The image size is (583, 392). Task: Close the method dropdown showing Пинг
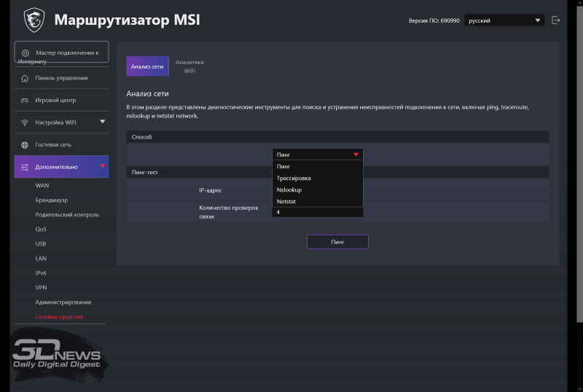tap(318, 154)
